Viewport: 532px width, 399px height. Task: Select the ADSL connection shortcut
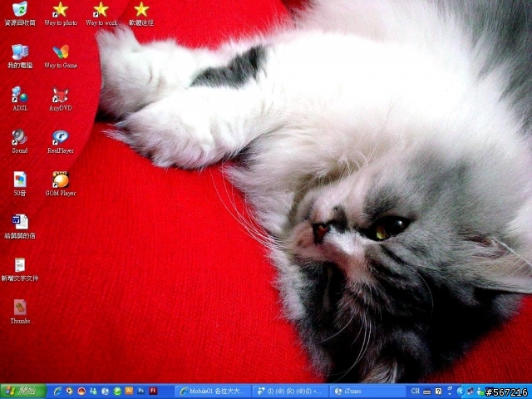20,99
